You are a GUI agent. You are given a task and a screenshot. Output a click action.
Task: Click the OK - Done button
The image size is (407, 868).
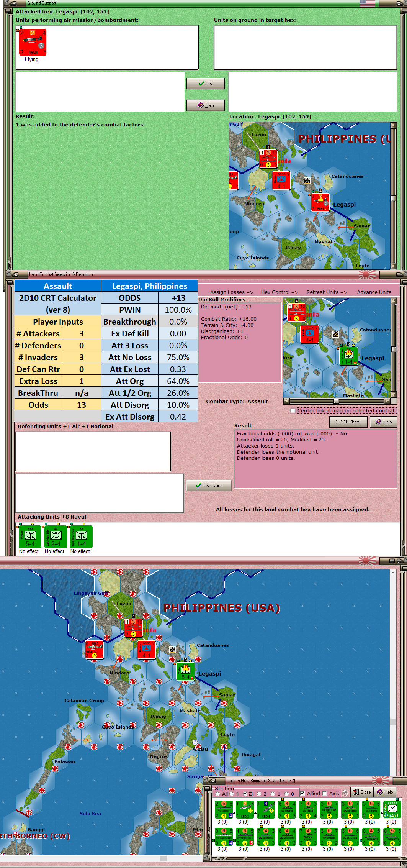click(x=209, y=485)
